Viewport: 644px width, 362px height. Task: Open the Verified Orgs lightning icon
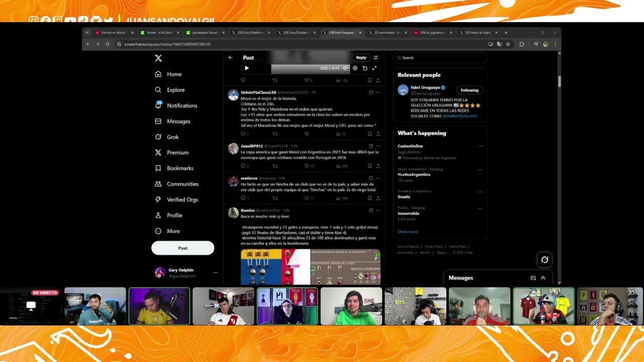coord(158,200)
